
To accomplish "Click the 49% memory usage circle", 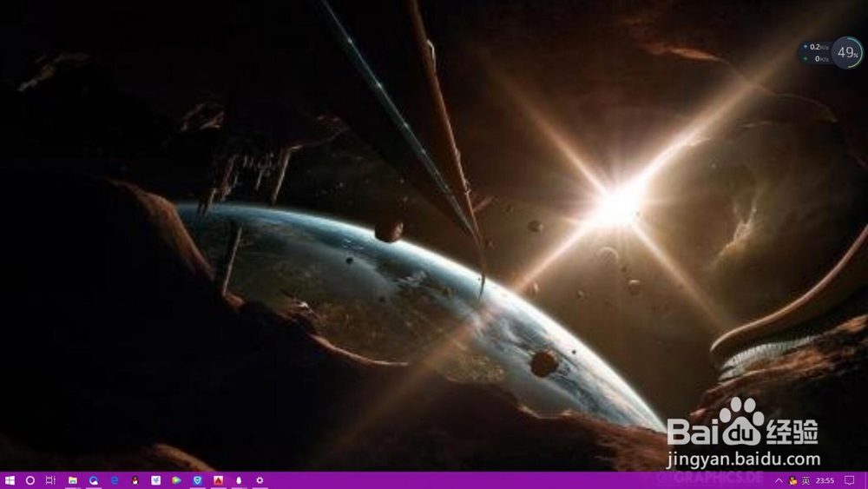I will [847, 53].
